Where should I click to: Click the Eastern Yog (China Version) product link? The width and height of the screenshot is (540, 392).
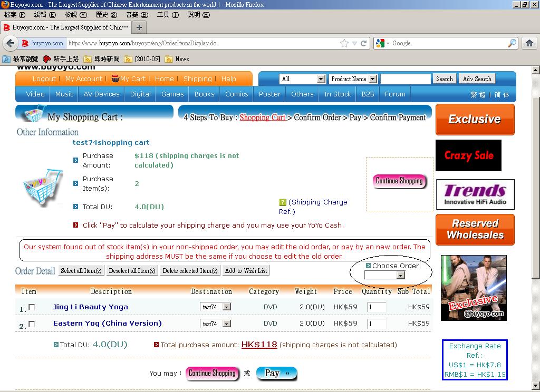(x=108, y=324)
